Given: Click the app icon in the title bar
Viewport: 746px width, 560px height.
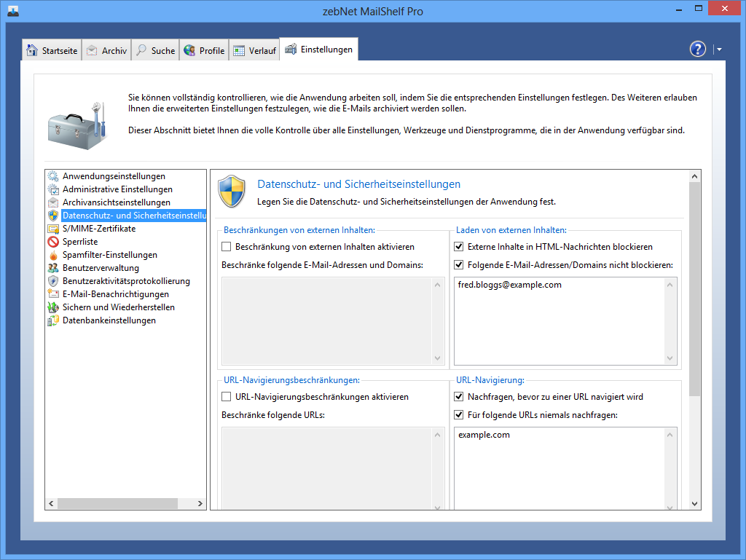Looking at the screenshot, I should click(x=13, y=10).
